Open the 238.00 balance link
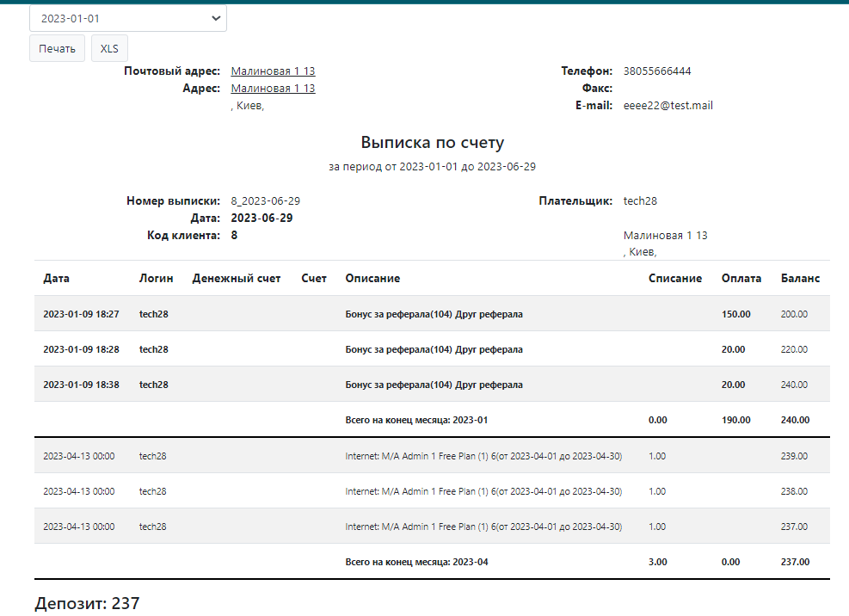 tap(794, 491)
